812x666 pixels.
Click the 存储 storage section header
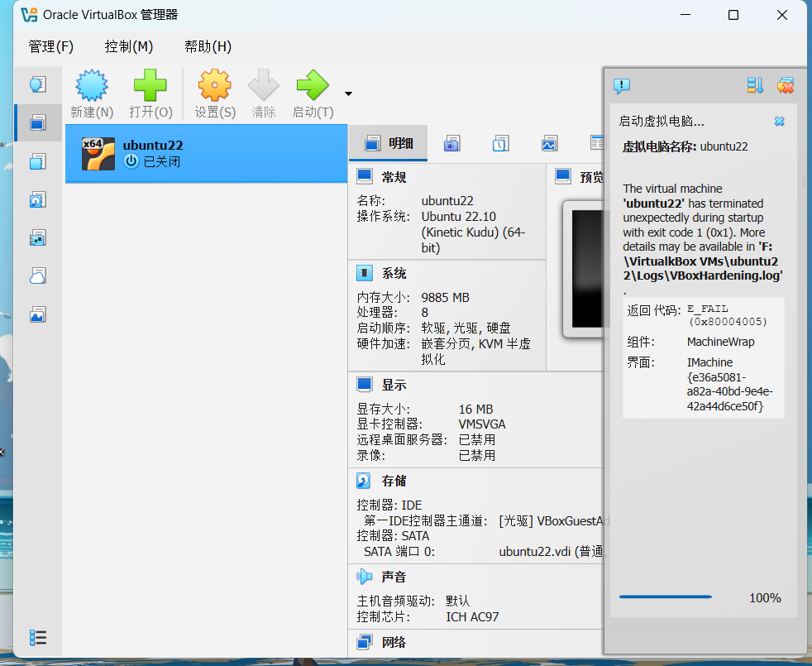coord(394,481)
